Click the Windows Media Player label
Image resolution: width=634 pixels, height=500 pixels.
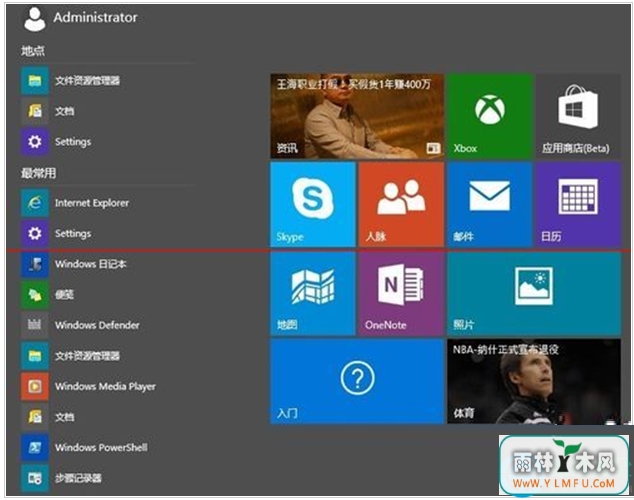point(105,387)
